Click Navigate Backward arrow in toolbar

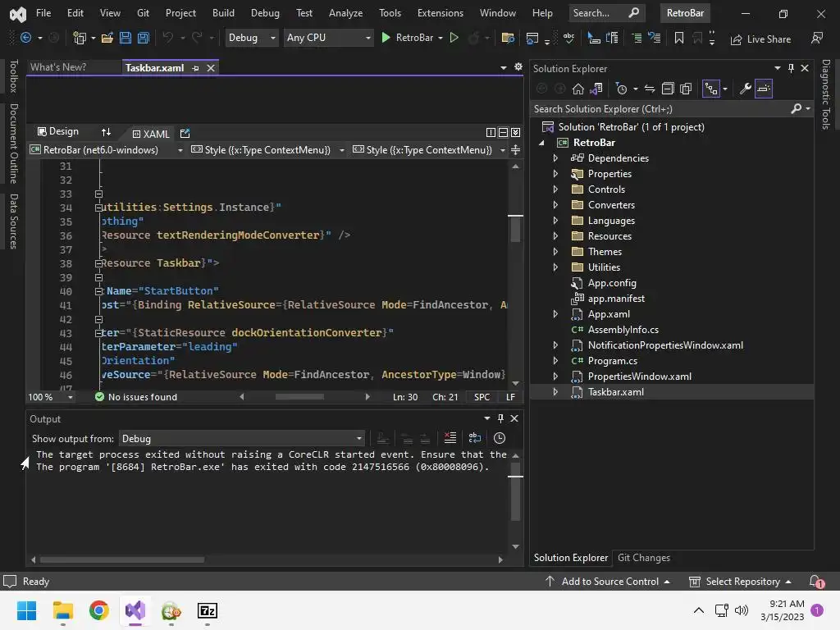[x=25, y=38]
